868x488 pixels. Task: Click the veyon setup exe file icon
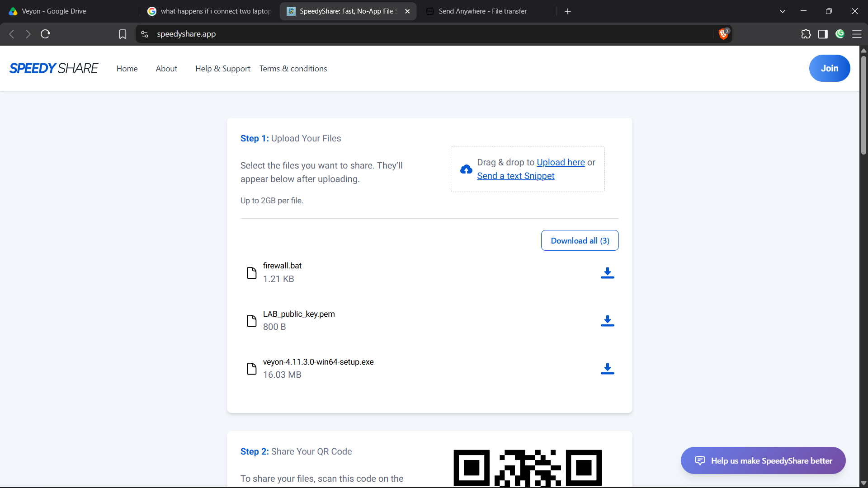pyautogui.click(x=252, y=369)
